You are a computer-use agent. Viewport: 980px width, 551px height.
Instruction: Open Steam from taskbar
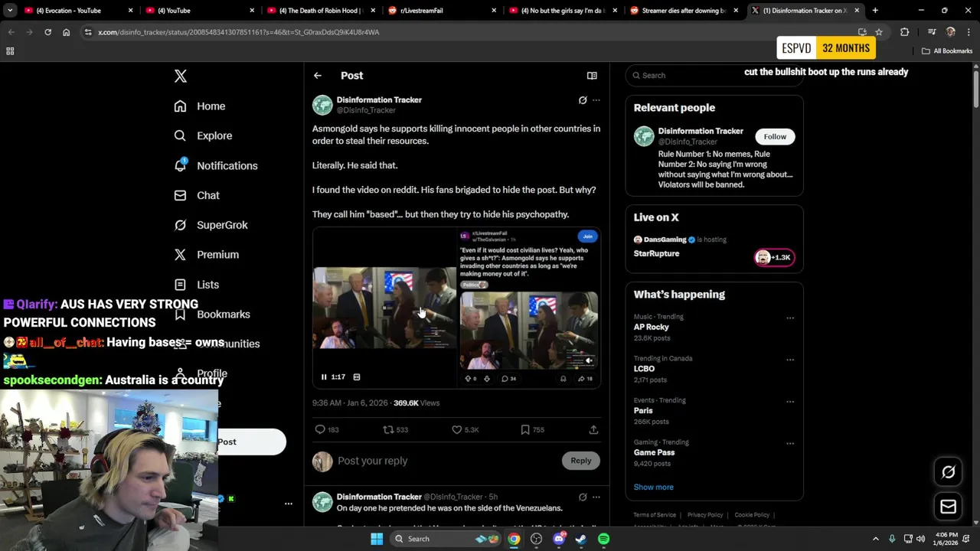coord(581,539)
